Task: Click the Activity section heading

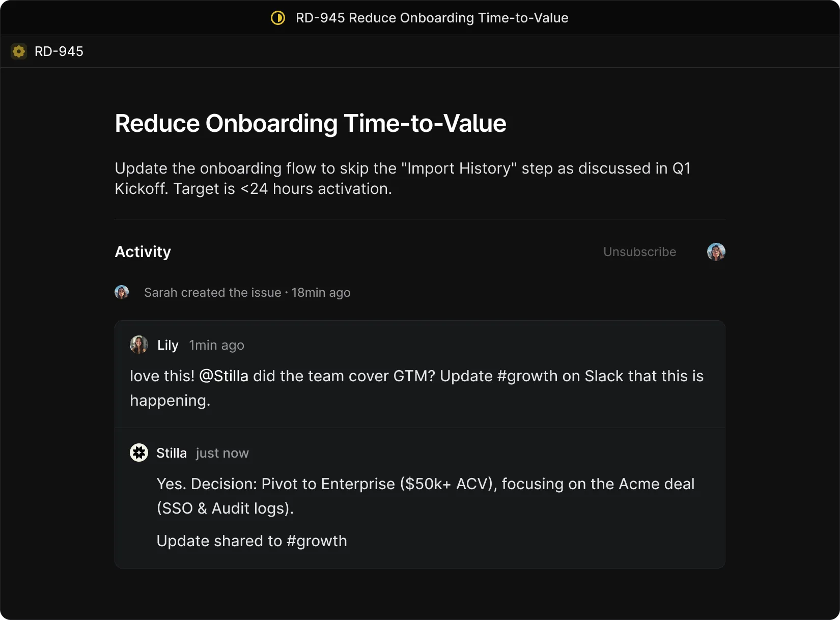Action: (142, 252)
